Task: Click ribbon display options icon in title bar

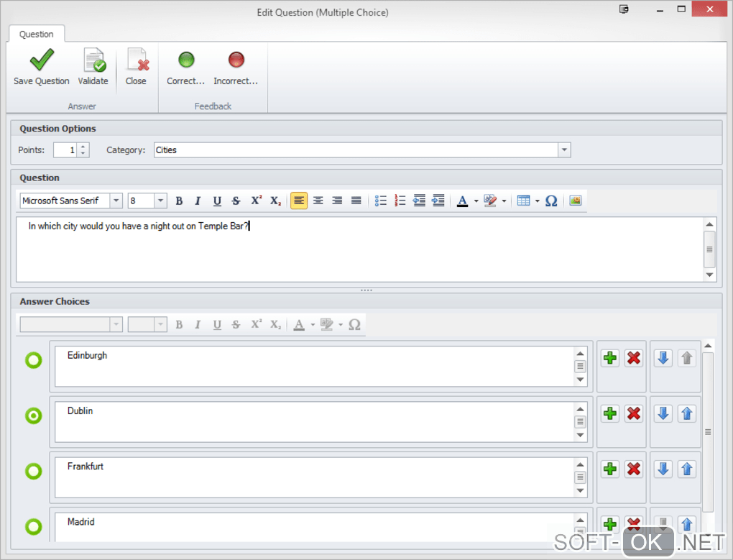Action: click(x=624, y=9)
